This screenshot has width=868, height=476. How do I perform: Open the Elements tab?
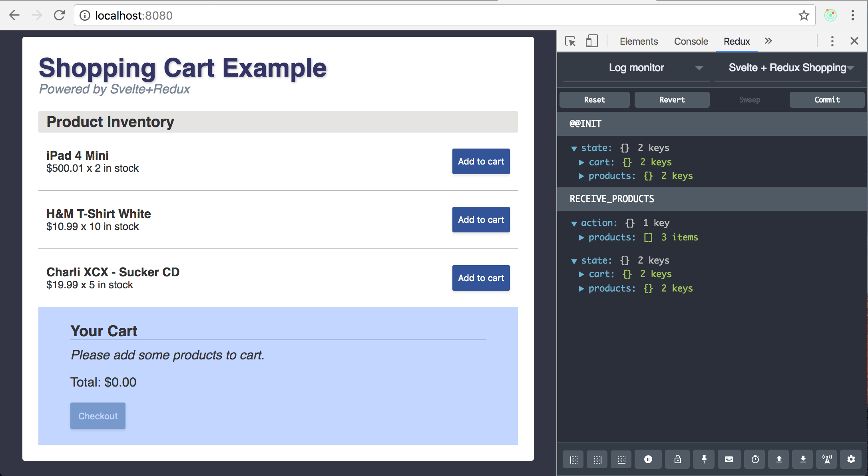tap(638, 41)
